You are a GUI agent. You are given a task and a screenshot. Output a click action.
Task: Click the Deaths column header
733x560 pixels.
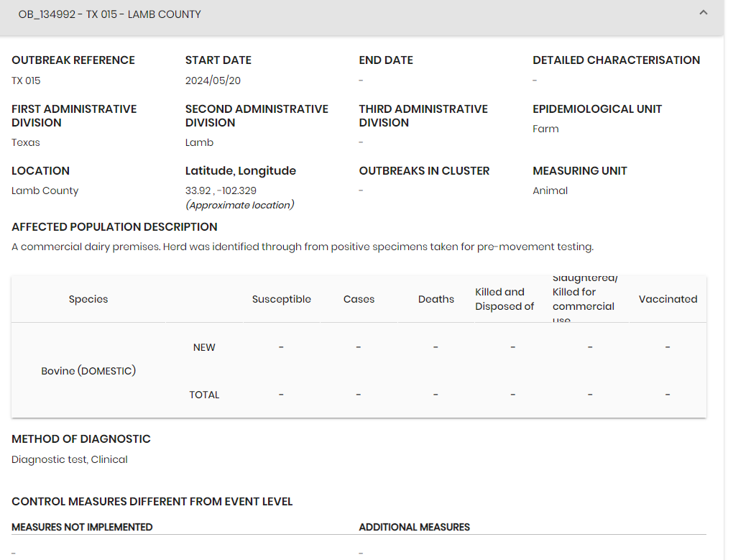pyautogui.click(x=436, y=299)
